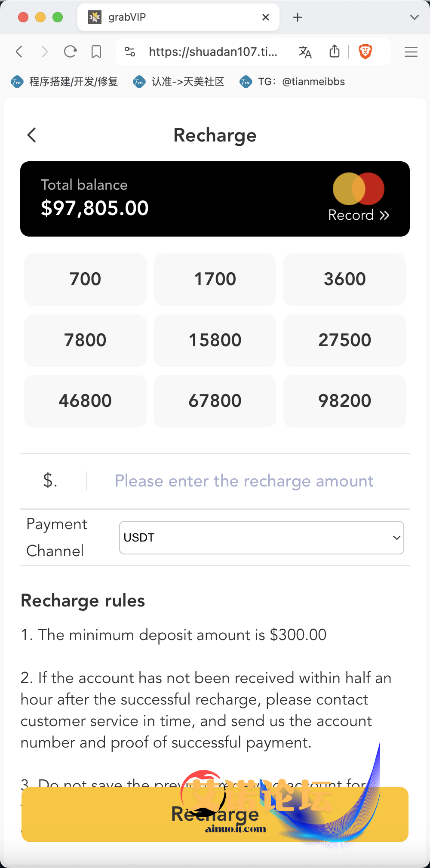Screen dimensions: 430x868
Task: Go back with the Recharge page arrow
Action: pyautogui.click(x=32, y=135)
